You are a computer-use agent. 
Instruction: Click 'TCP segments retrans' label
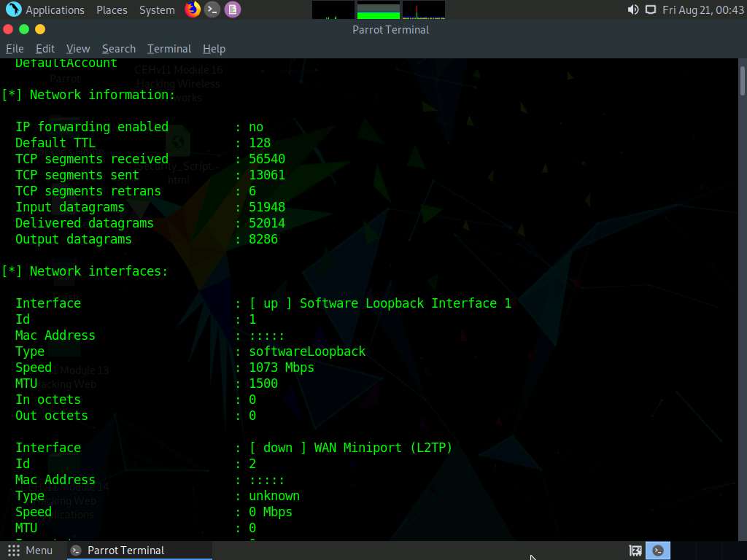[x=88, y=191]
